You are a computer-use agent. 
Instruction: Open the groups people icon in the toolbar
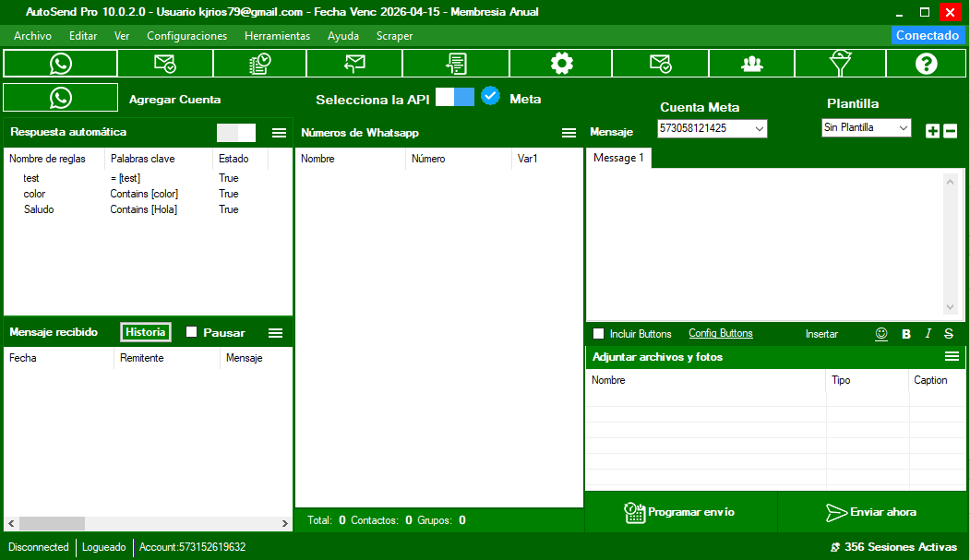[752, 64]
